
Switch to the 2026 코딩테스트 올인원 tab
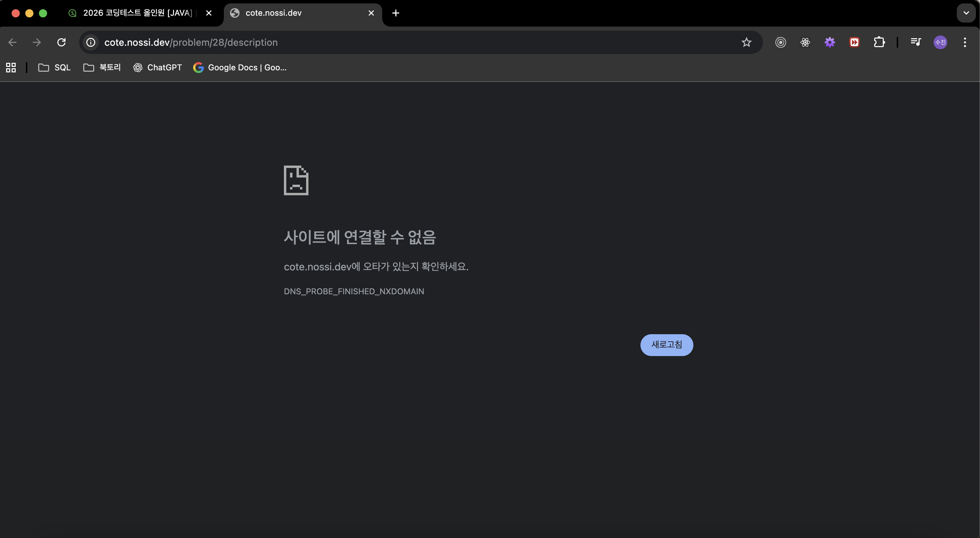tap(137, 13)
